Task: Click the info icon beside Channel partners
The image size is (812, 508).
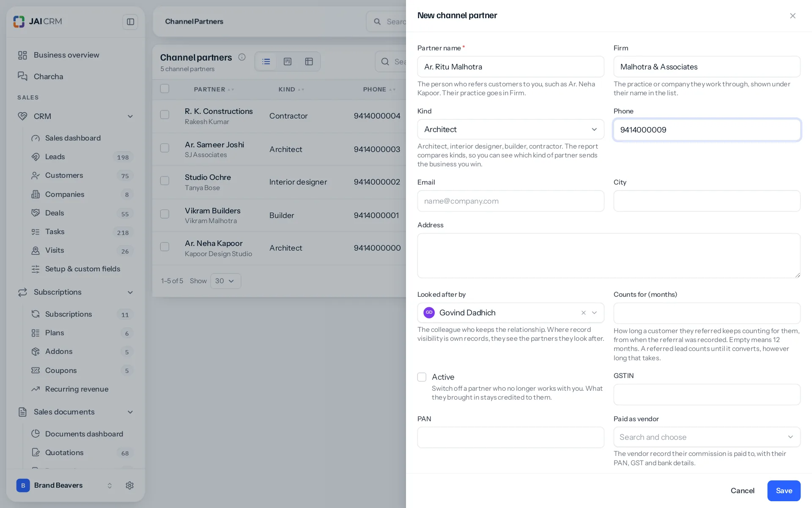Action: coord(242,57)
